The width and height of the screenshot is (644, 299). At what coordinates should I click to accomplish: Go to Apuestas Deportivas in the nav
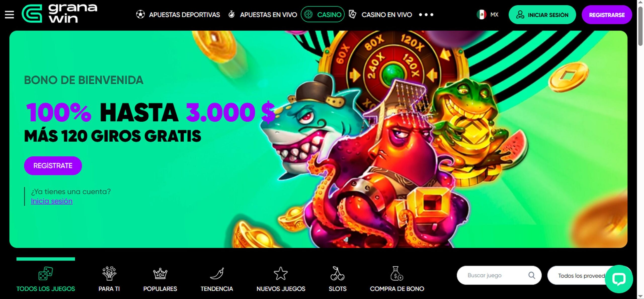tap(178, 15)
